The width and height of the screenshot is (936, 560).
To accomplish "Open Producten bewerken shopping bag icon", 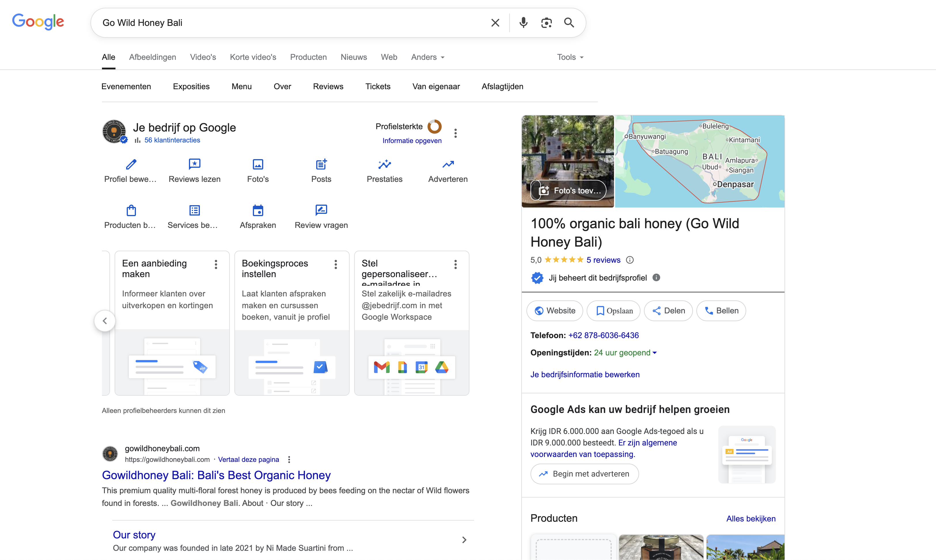I will 131,210.
